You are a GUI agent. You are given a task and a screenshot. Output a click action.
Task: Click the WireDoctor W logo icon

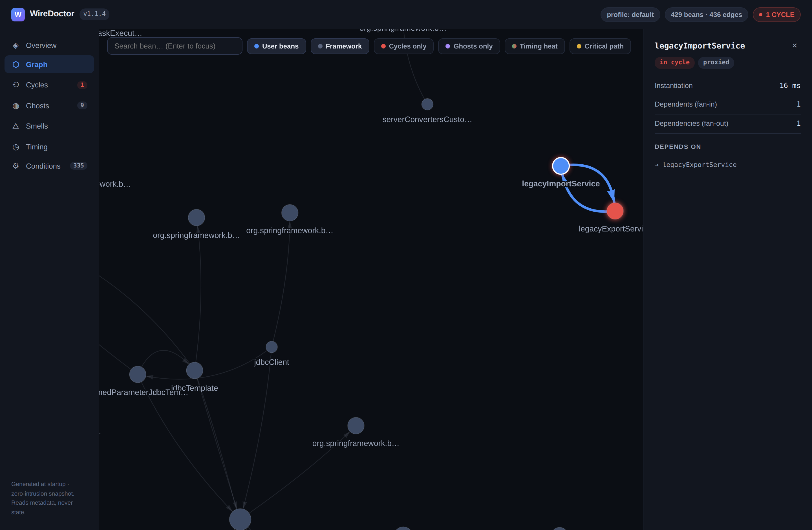(18, 14)
